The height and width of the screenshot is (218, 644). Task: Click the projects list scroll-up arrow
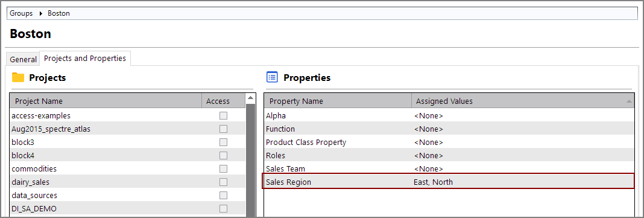pos(250,98)
